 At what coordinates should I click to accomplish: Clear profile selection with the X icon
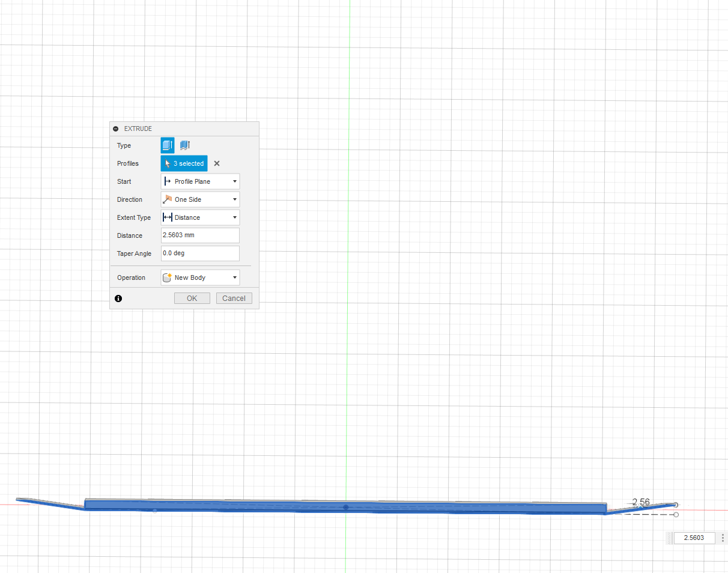tap(216, 163)
